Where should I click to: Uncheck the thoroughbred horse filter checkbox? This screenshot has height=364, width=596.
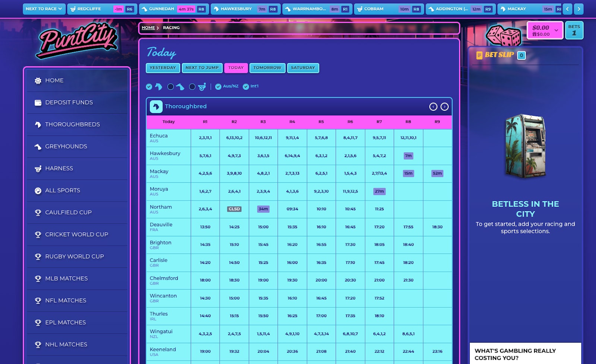click(149, 87)
